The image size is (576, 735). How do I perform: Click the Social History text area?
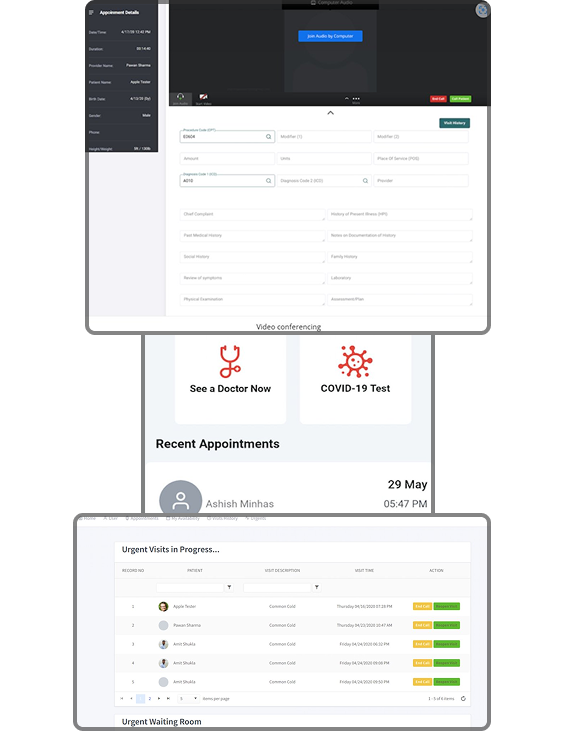252,257
